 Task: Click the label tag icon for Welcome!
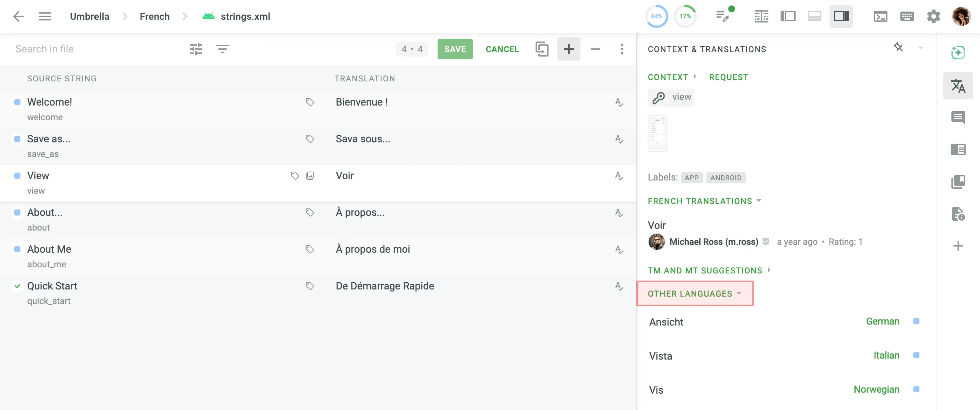point(310,102)
